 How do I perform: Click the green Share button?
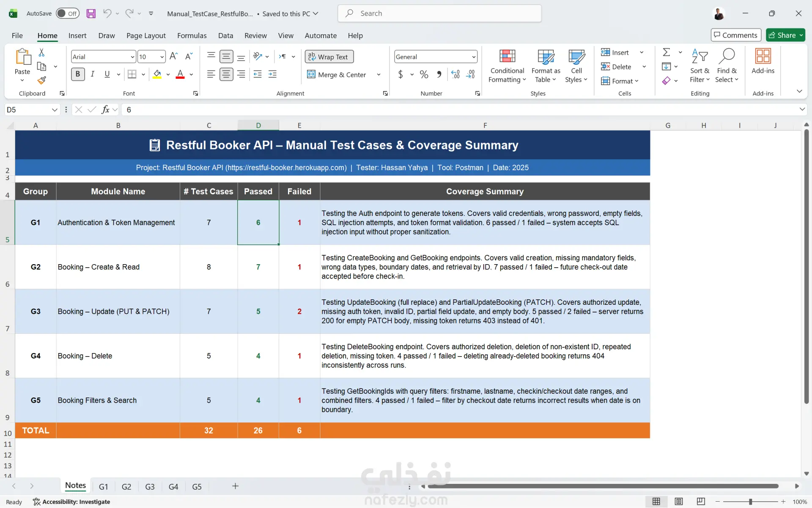coord(782,35)
